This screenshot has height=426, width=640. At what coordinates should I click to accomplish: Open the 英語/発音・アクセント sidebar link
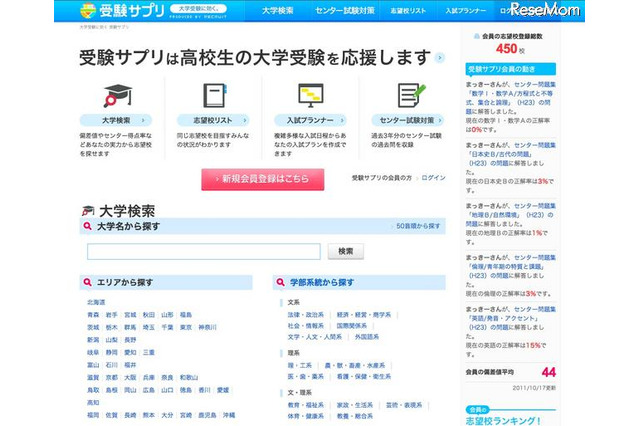click(510, 318)
